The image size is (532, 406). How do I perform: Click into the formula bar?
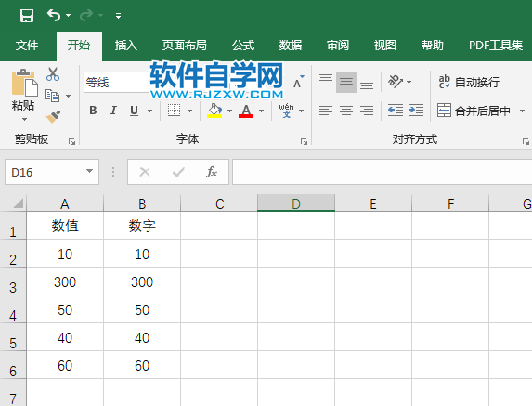382,172
